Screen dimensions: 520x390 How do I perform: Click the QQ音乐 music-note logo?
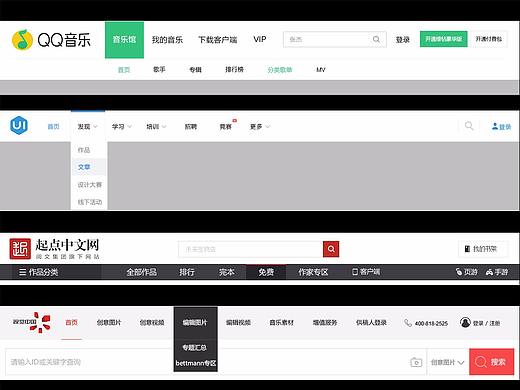coord(22,40)
